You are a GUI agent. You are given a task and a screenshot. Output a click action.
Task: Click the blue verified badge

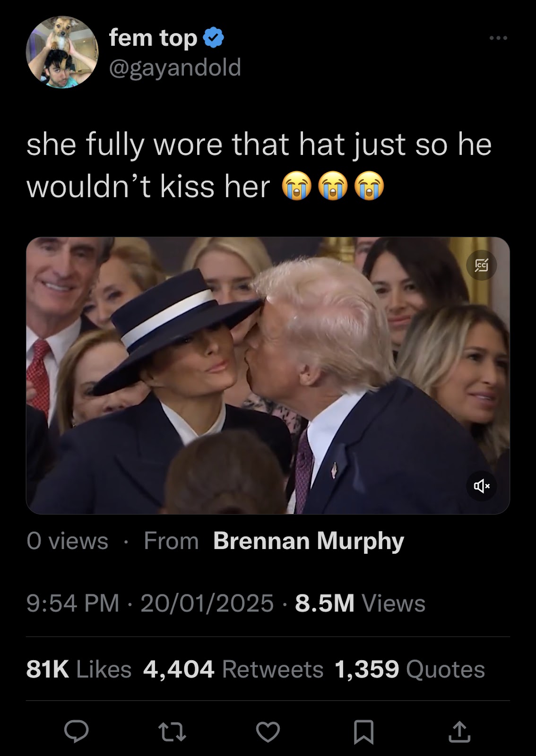(x=214, y=38)
